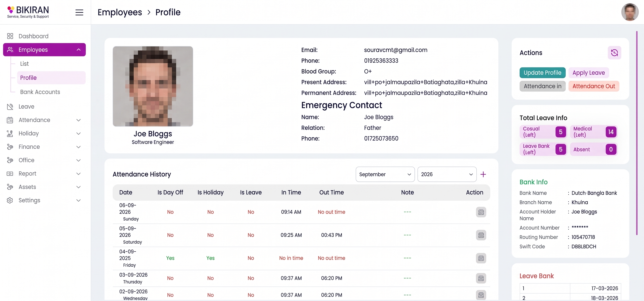Toggle the hamburger sidebar menu
Screen dimensions: 644x301
click(79, 12)
